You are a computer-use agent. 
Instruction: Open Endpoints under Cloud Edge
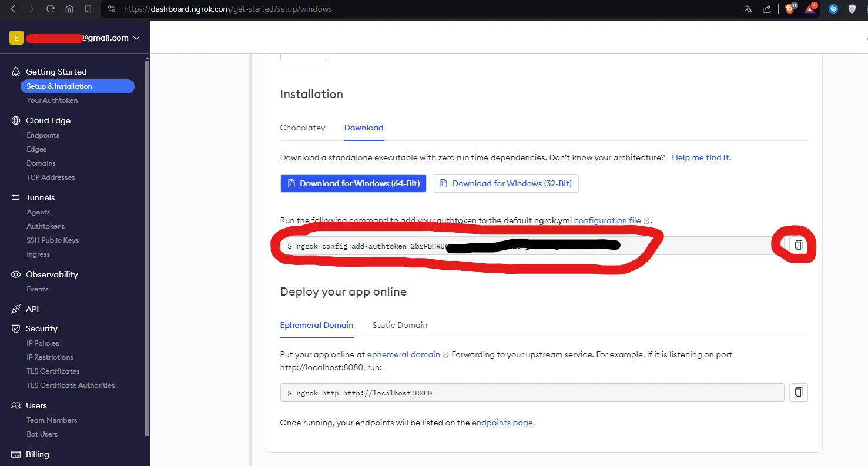(x=43, y=135)
